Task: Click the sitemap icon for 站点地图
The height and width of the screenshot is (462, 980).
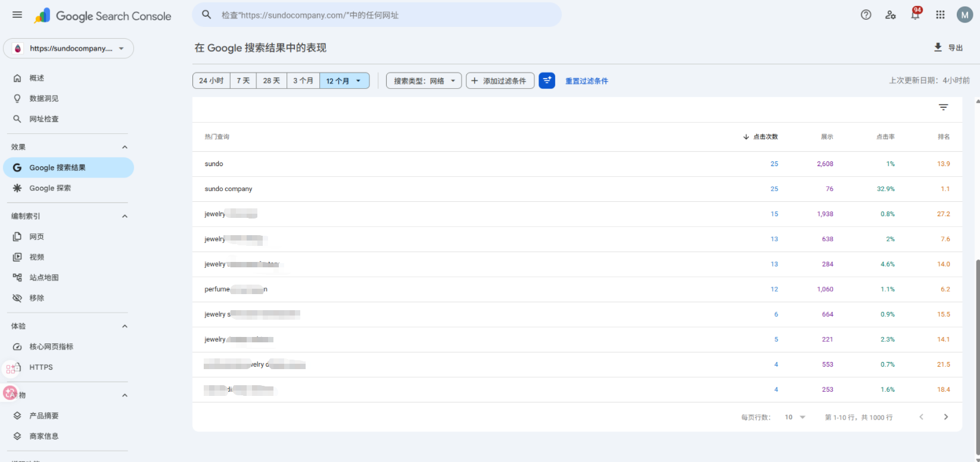Action: click(x=17, y=277)
